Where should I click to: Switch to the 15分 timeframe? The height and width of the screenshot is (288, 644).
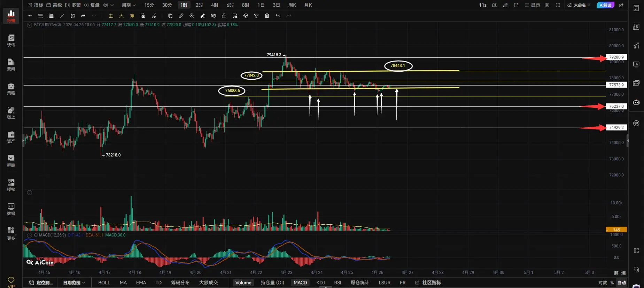coord(149,5)
